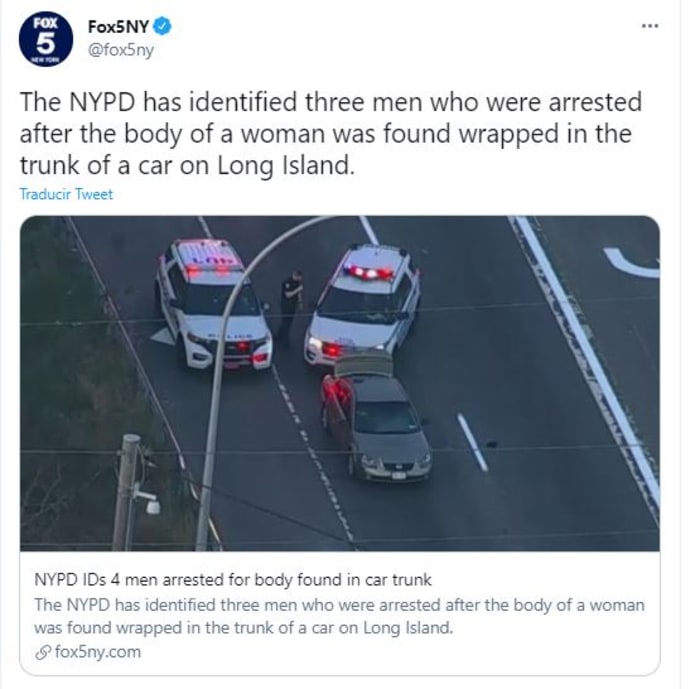Open the Fox 5 profile avatar

pyautogui.click(x=46, y=39)
